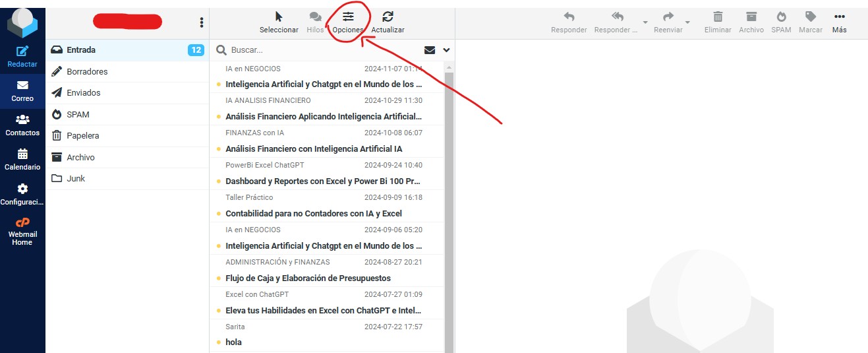Screen dimensions: 868x353
Task: Click the Archivo toolbar button
Action: click(751, 22)
